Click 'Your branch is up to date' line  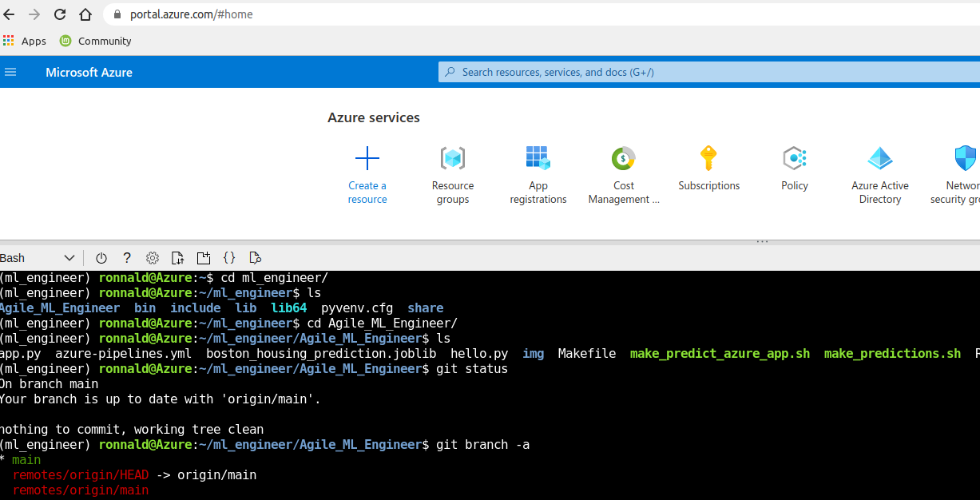click(160, 399)
